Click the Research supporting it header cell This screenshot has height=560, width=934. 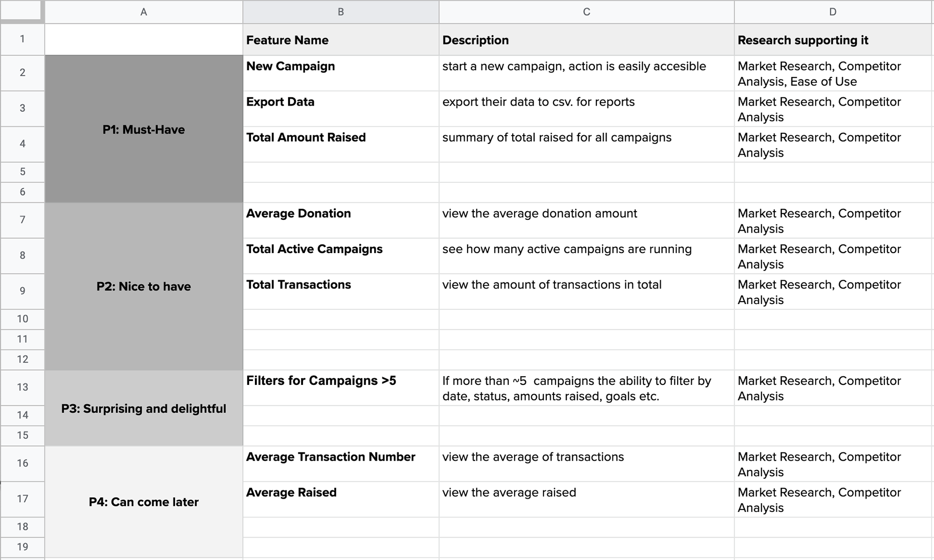[x=833, y=39]
